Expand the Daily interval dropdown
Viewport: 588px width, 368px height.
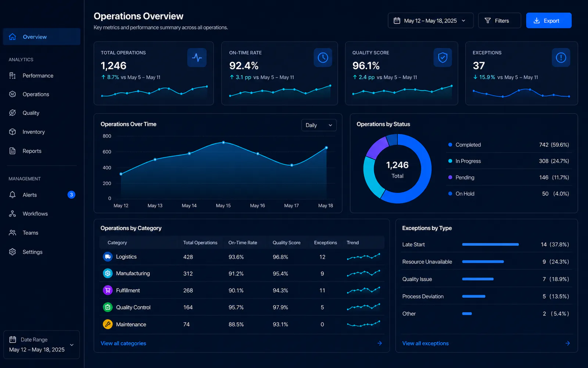[319, 125]
